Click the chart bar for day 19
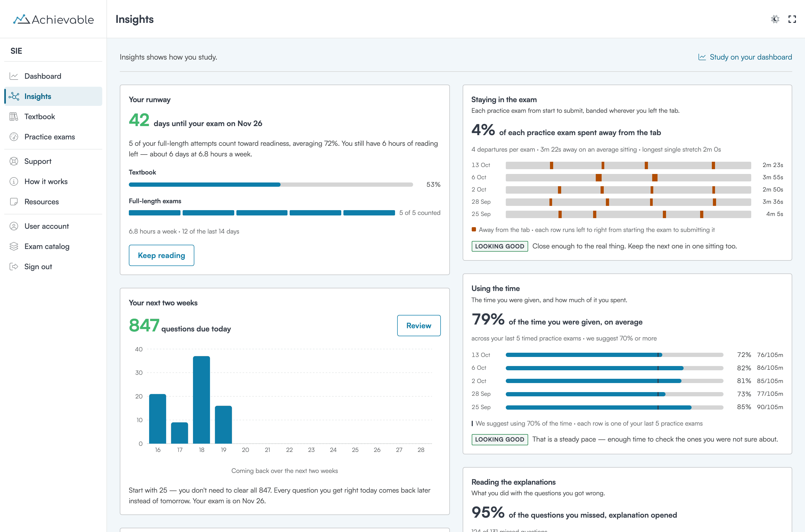Screen dimensions: 805x532 (x=223, y=425)
